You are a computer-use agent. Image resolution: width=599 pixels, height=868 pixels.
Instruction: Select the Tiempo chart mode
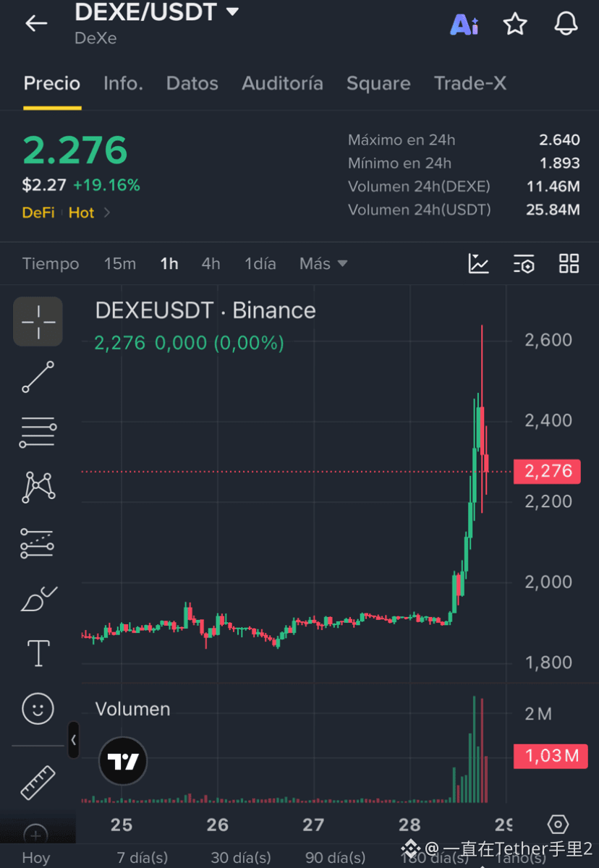pos(51,264)
